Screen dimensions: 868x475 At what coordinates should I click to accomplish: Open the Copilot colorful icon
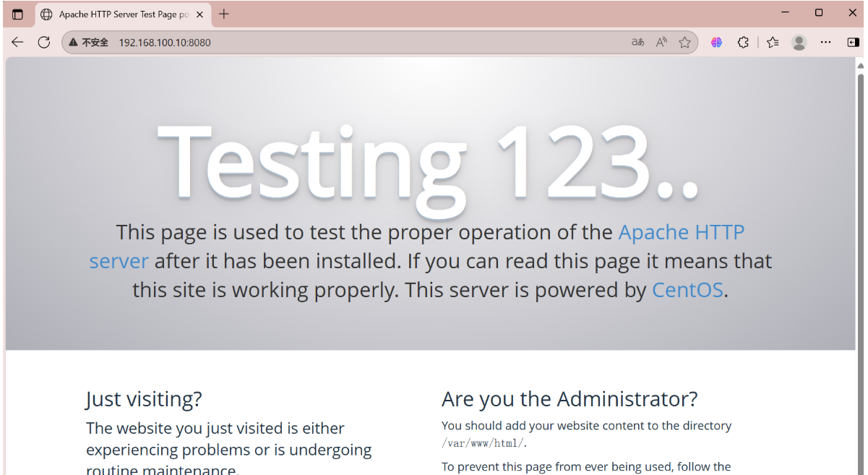coord(716,43)
